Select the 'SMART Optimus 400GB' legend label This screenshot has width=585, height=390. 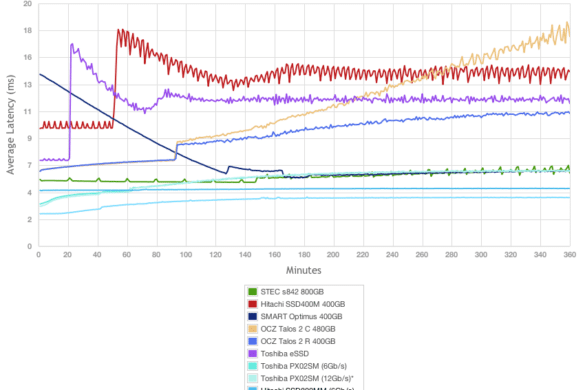[x=301, y=316]
